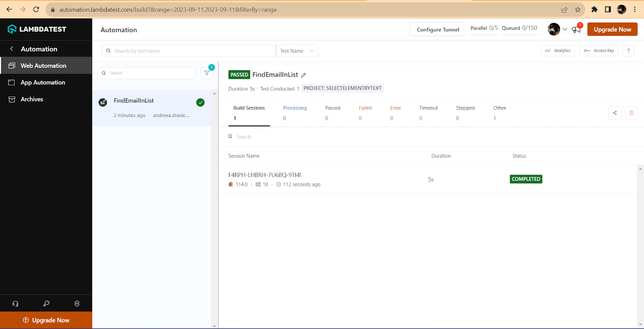View the site lock icon in the address bar
The height and width of the screenshot is (329, 644).
(53, 10)
